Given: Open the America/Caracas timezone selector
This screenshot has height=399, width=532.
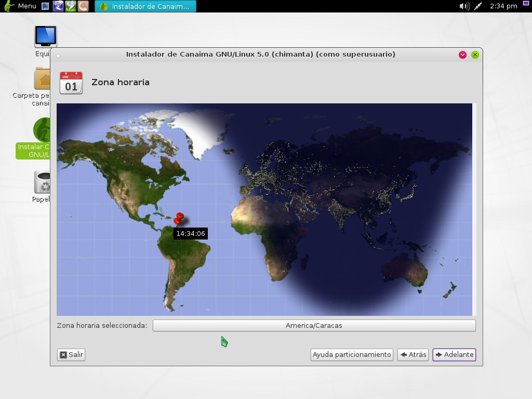Looking at the screenshot, I should pyautogui.click(x=314, y=325).
